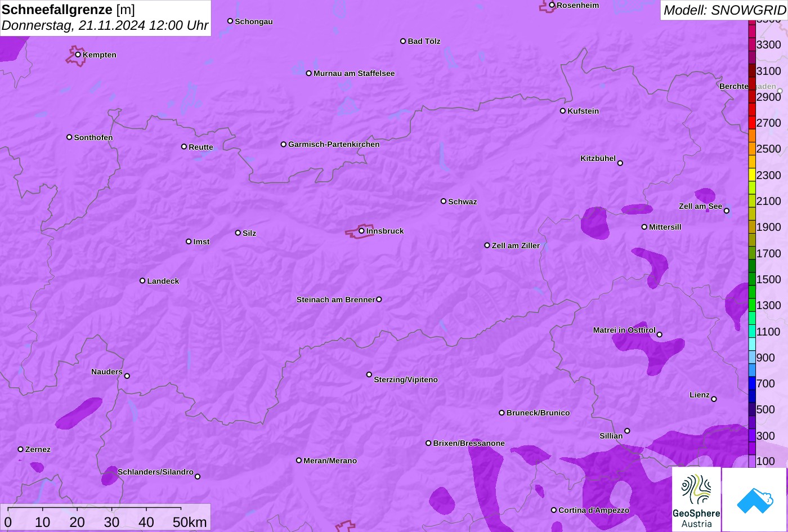This screenshot has width=788, height=532.
Task: Select the Sterzing/Vipiteno label
Action: pos(406,380)
